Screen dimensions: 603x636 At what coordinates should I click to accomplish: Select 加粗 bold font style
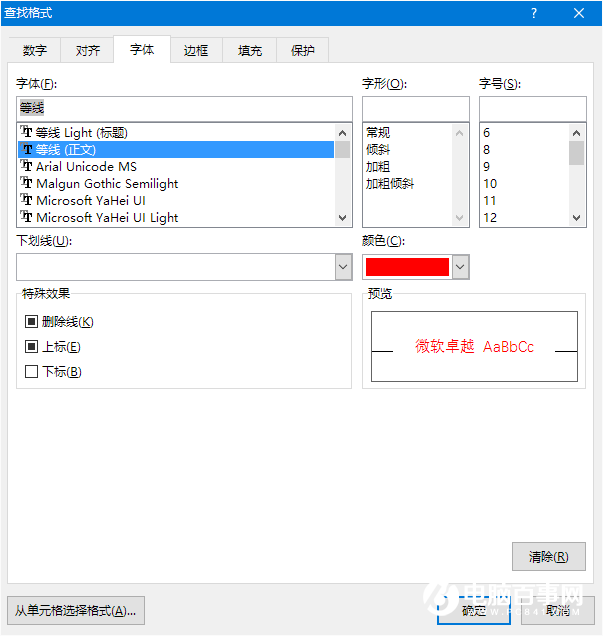click(x=378, y=166)
